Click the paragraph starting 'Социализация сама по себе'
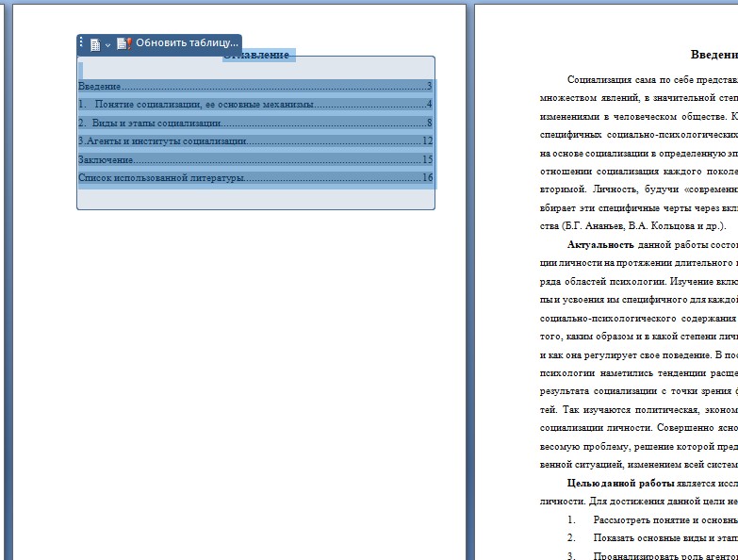The width and height of the screenshot is (738, 560). pyautogui.click(x=650, y=80)
